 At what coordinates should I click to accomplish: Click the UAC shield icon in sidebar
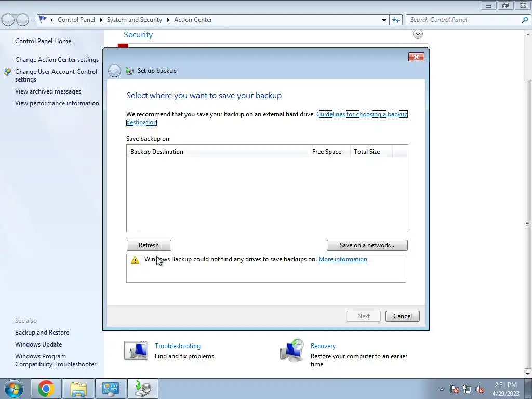7,72
